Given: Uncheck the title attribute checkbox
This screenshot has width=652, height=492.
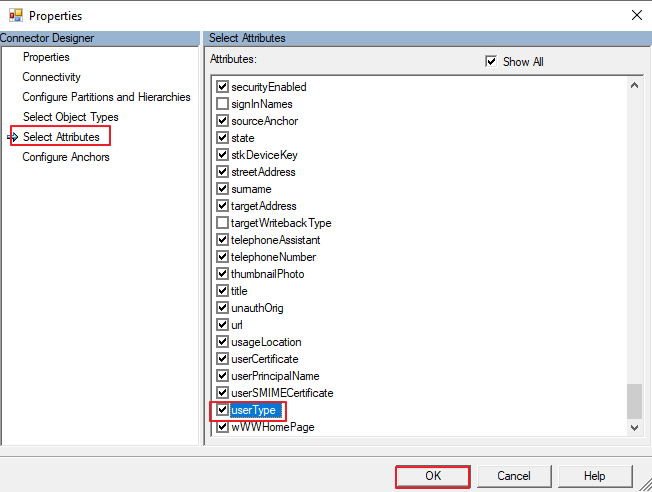Looking at the screenshot, I should pyautogui.click(x=222, y=291).
